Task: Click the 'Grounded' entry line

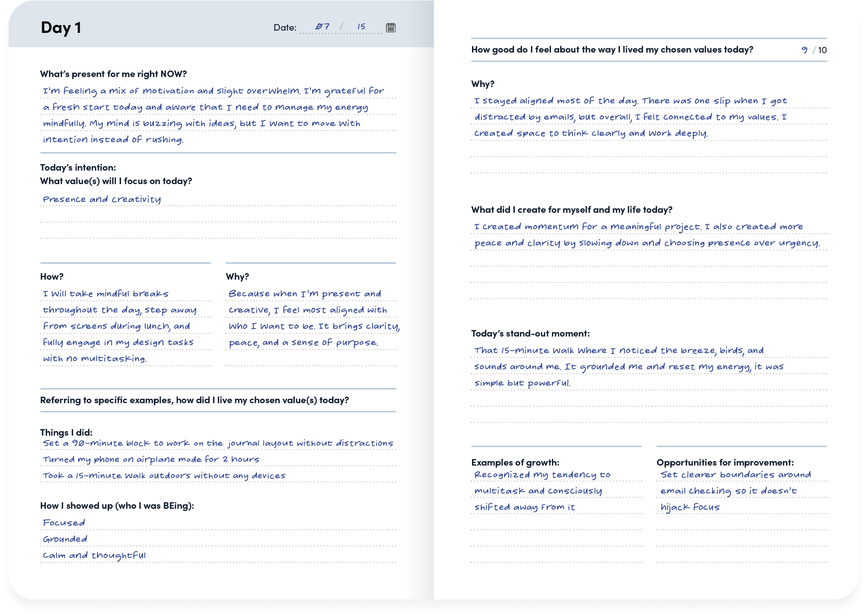Action: pos(65,539)
